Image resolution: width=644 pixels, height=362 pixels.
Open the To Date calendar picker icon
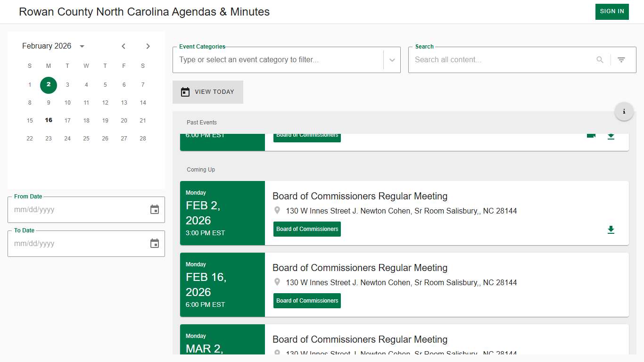click(155, 243)
